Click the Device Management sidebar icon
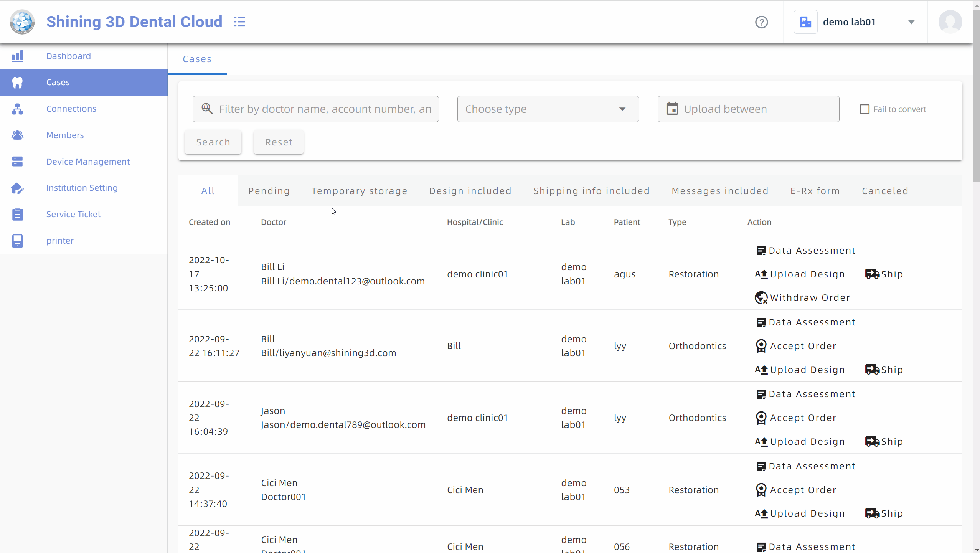The width and height of the screenshot is (980, 553). pyautogui.click(x=17, y=162)
